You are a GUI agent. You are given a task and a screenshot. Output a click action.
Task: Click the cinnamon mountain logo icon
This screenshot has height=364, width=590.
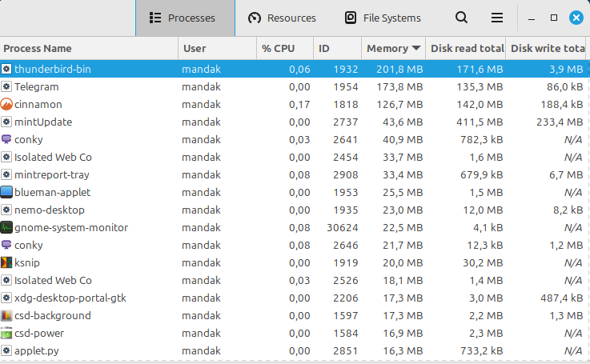[x=6, y=104]
